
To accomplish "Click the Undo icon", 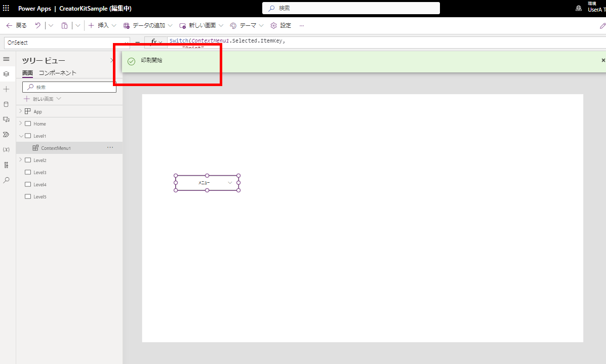I will (x=37, y=25).
